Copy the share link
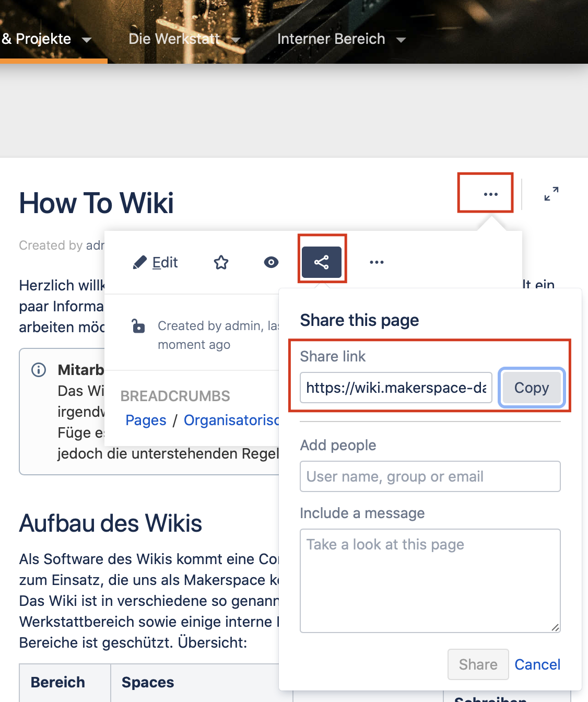588x702 pixels. [x=531, y=388]
